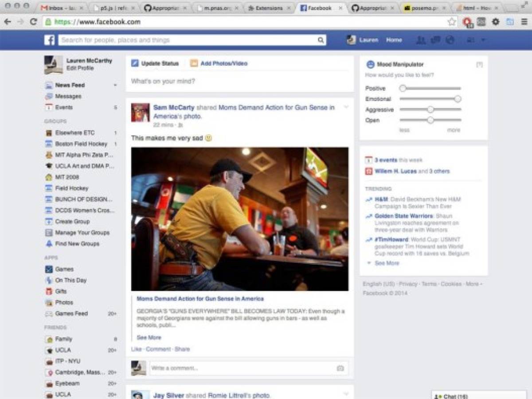This screenshot has height=399, width=532.
Task: Expand trending See More
Action: 387,263
